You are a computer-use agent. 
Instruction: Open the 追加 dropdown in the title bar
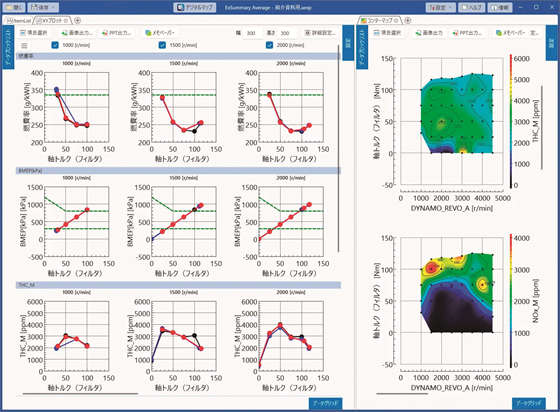(x=43, y=7)
